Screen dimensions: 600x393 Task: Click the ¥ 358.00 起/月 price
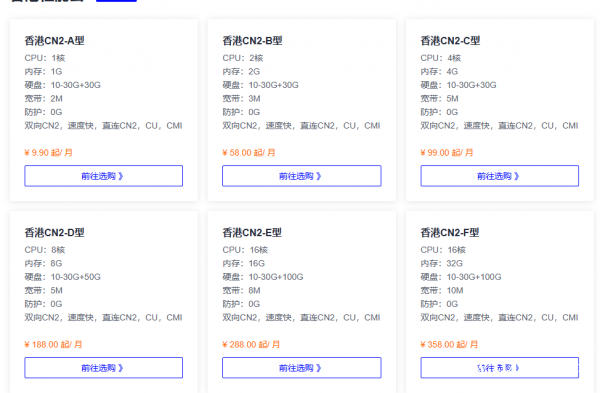[x=449, y=344]
